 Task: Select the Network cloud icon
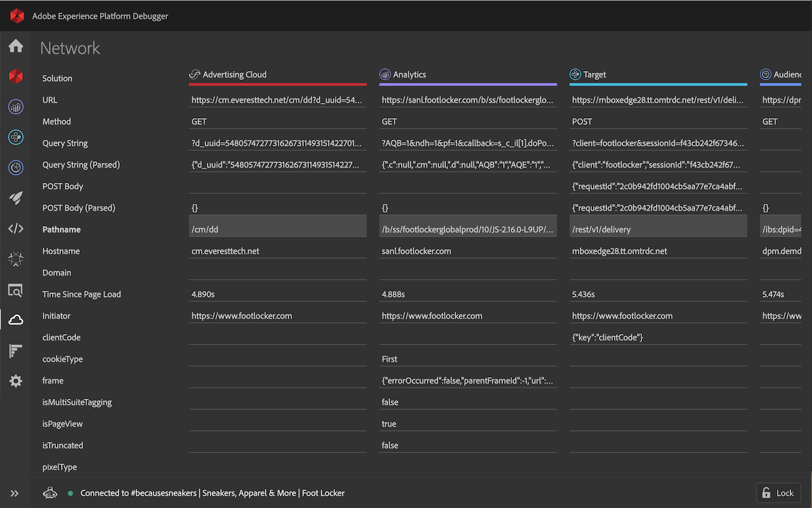click(x=15, y=320)
